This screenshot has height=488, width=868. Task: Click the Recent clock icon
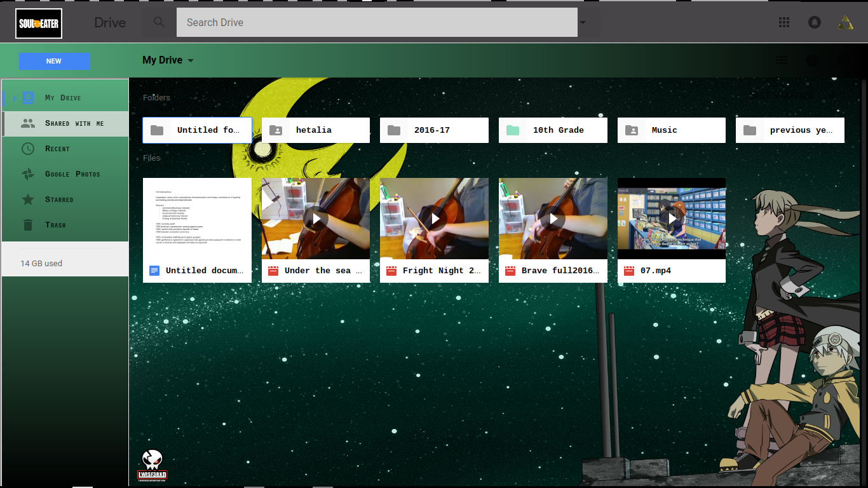[x=28, y=149]
